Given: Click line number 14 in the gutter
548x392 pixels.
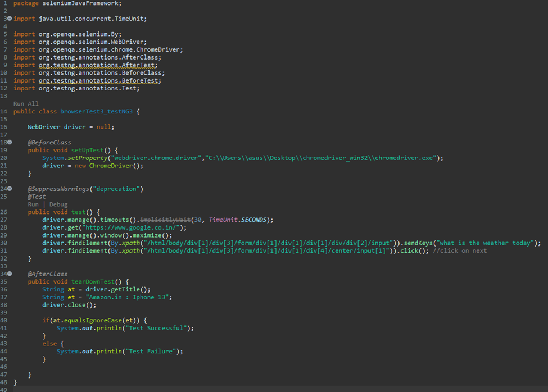Looking at the screenshot, I should point(3,111).
